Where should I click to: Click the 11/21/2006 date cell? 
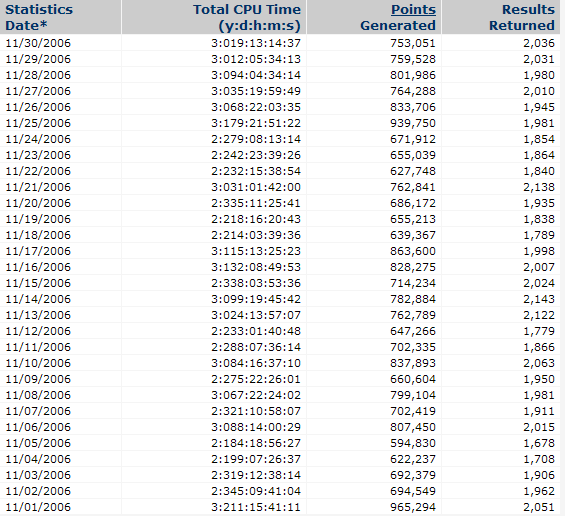pos(38,187)
